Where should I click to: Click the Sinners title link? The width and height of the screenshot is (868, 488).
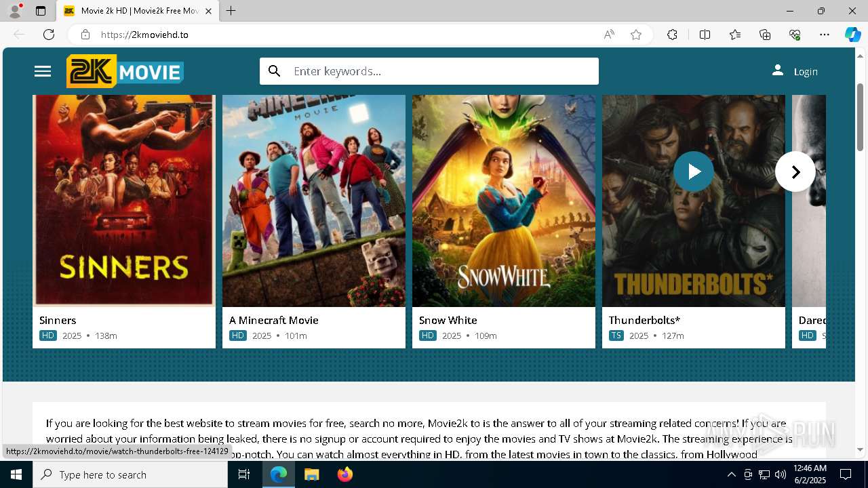pos(58,320)
